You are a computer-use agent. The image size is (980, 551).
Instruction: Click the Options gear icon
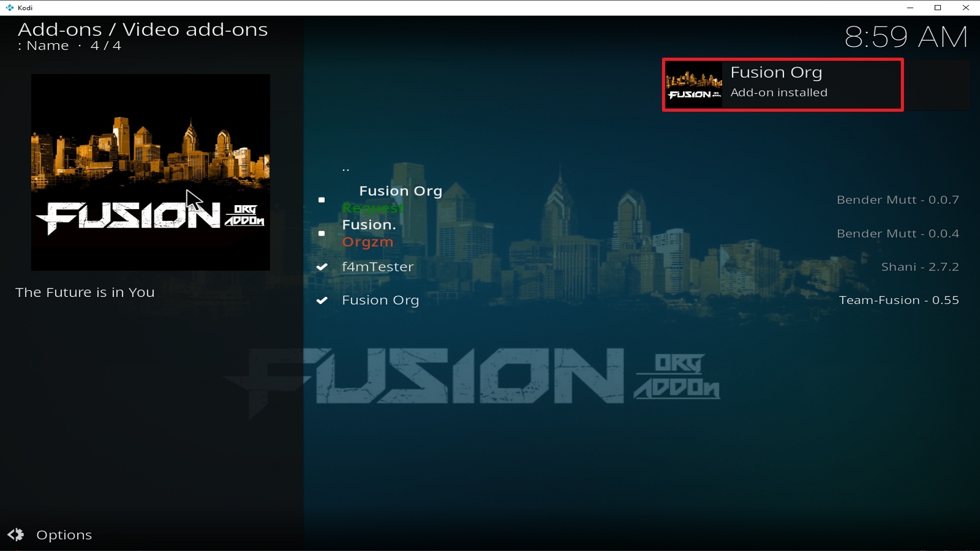16,534
